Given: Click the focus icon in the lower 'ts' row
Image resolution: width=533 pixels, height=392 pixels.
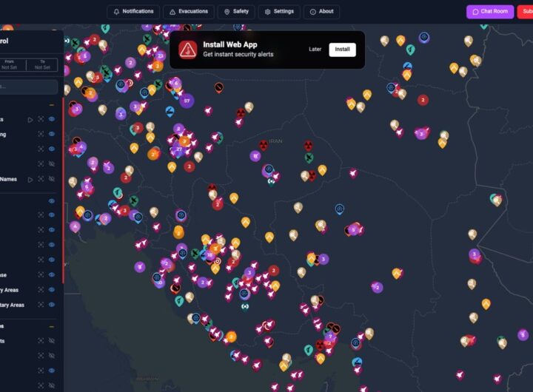Looking at the screenshot, I should click(x=41, y=341).
